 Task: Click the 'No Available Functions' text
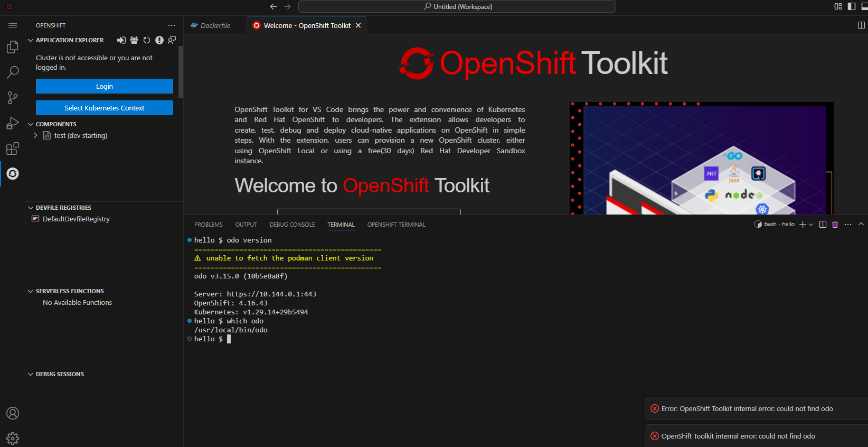pyautogui.click(x=77, y=302)
